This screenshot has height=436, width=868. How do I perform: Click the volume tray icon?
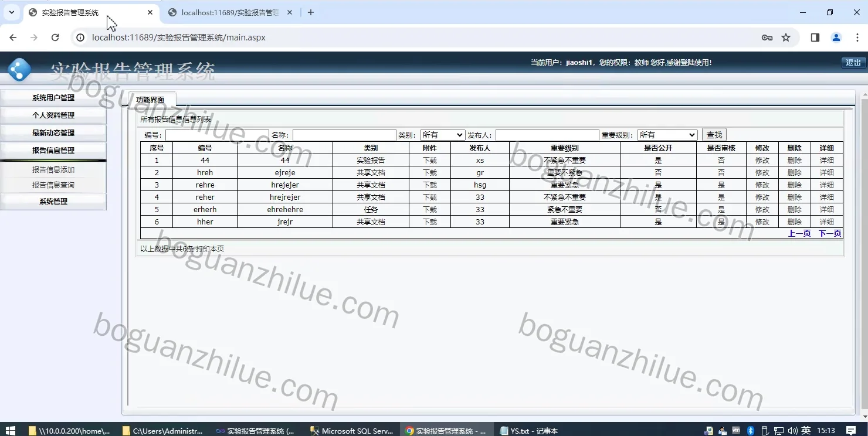coord(792,431)
